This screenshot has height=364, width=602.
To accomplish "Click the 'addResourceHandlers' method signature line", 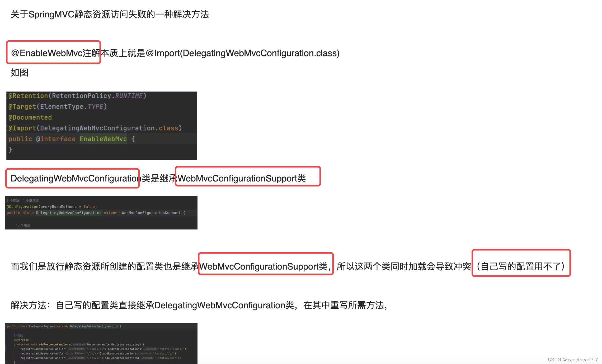I will 79,344.
